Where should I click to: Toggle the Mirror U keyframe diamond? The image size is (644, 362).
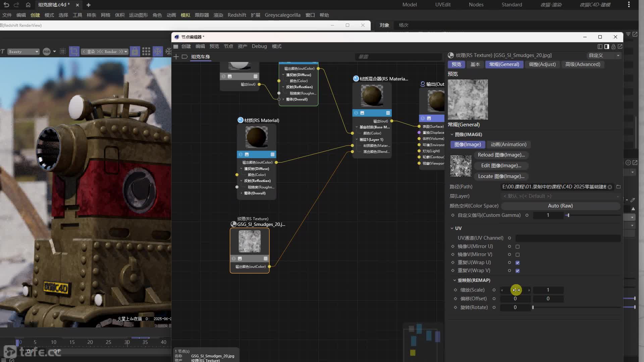click(x=453, y=246)
